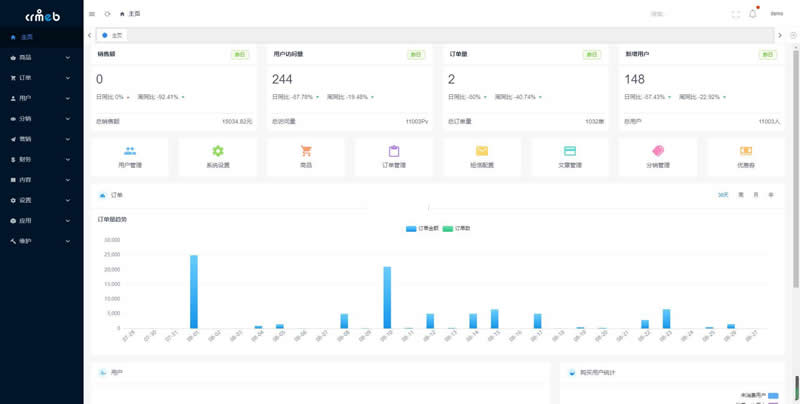Open the 用户管理 shortcut icon
This screenshot has width=800, height=404.
click(x=130, y=151)
